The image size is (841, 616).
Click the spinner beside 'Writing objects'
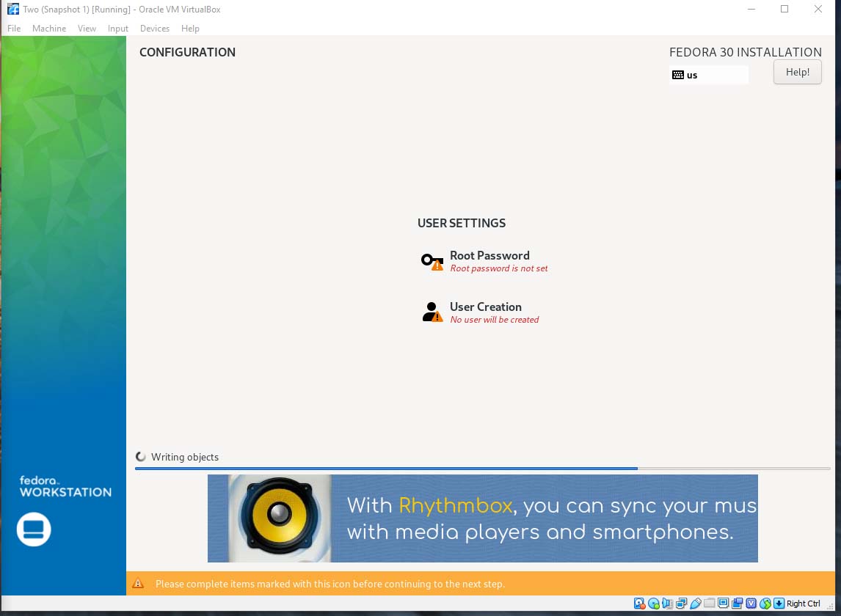(x=141, y=457)
